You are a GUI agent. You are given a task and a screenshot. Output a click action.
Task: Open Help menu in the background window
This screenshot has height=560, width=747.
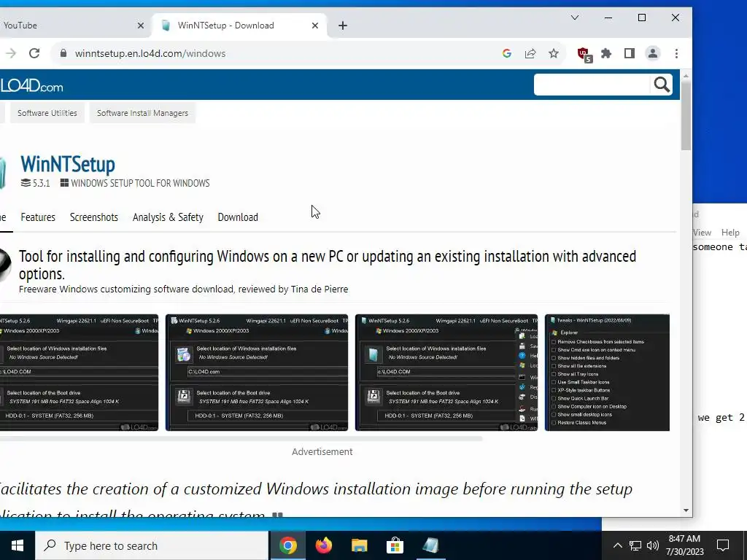pyautogui.click(x=729, y=233)
